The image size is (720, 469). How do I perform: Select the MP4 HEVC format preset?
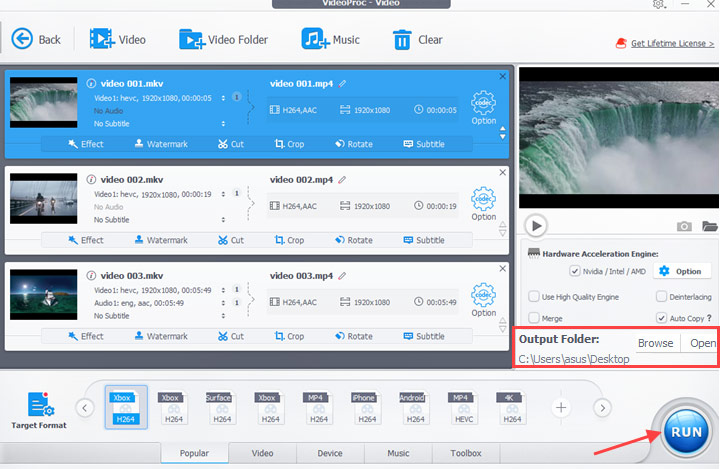pyautogui.click(x=464, y=408)
